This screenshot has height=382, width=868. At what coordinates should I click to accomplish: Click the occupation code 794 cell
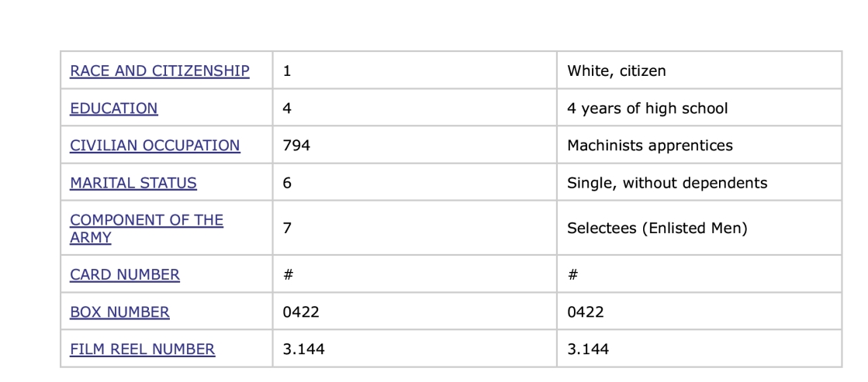click(296, 146)
